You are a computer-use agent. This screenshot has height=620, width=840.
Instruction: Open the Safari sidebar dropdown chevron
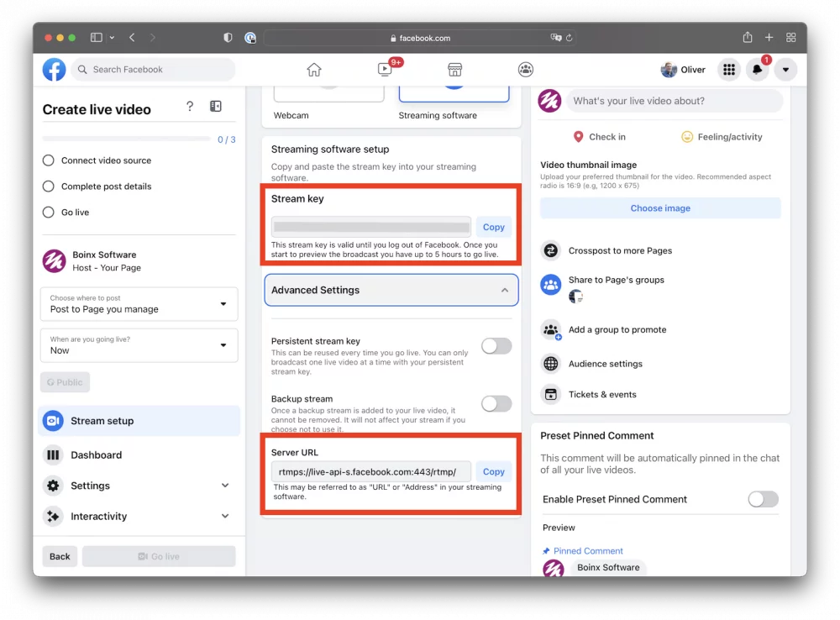click(x=112, y=38)
